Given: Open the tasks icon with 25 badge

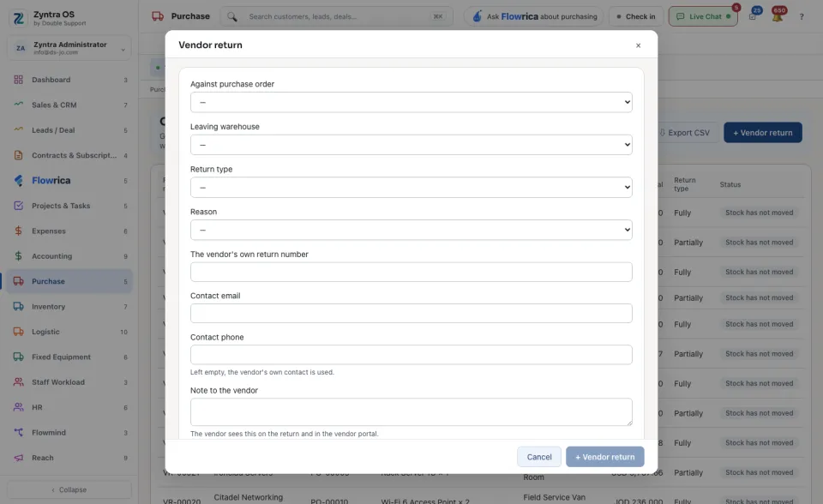Looking at the screenshot, I should [754, 15].
